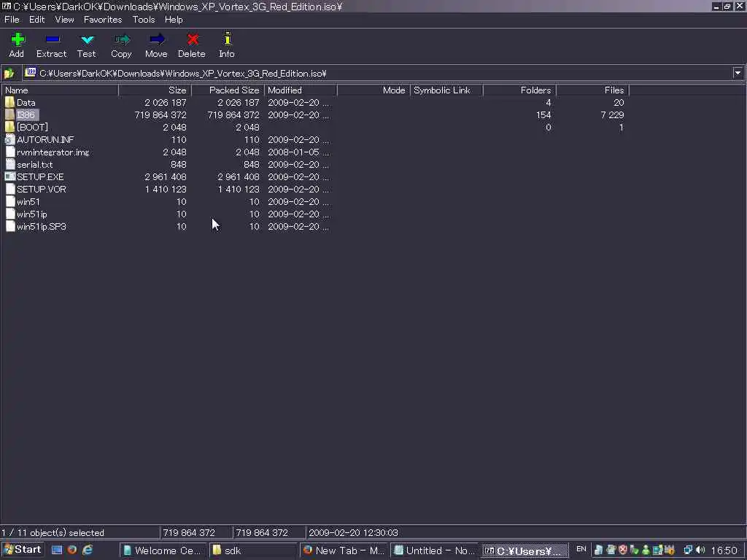This screenshot has height=560, width=747.
Task: Switch to Untitled Notepad taskbar window
Action: [x=433, y=551]
